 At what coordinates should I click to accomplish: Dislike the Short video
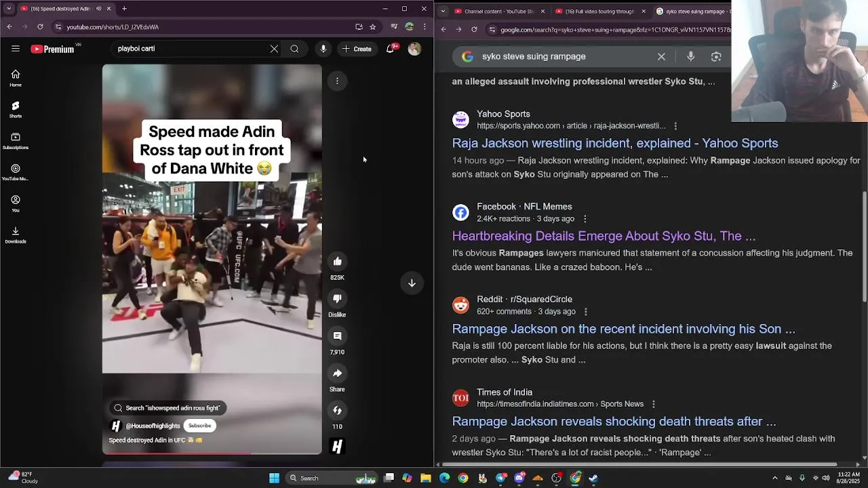point(337,298)
